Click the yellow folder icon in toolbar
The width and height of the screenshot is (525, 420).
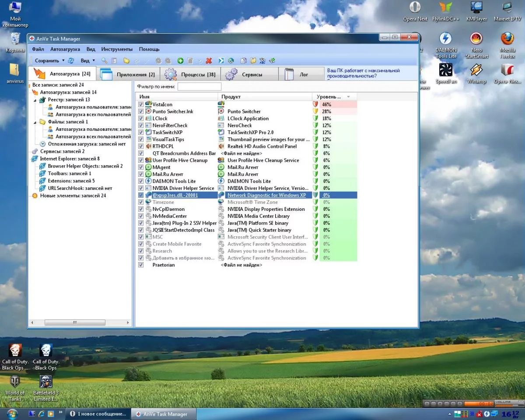point(126,61)
